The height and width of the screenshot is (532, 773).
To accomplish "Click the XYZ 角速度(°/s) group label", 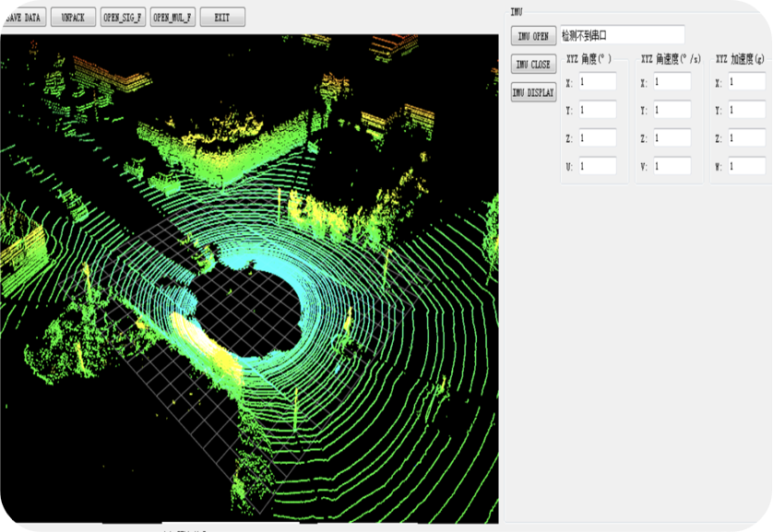I will [671, 59].
